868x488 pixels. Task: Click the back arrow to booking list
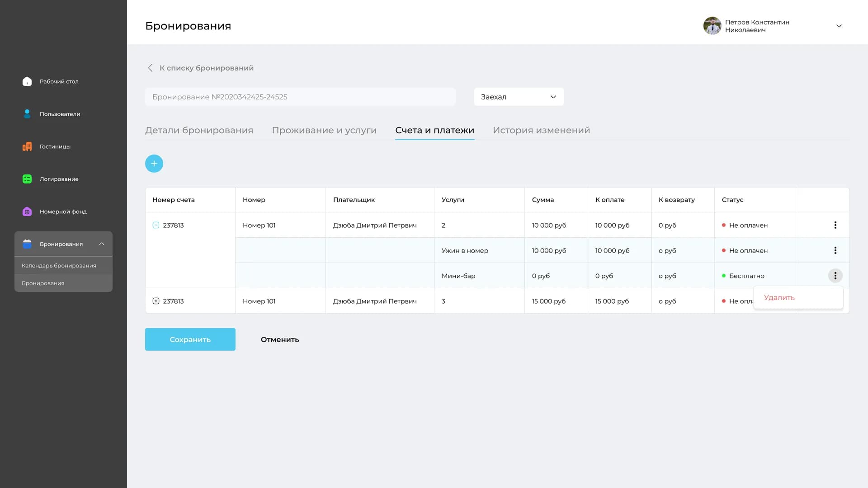[150, 68]
